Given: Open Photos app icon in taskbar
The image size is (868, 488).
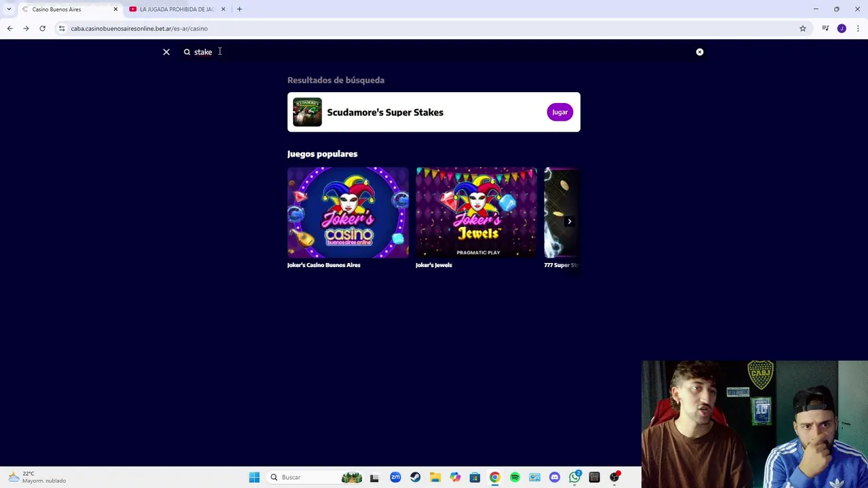Looking at the screenshot, I should pos(534,478).
